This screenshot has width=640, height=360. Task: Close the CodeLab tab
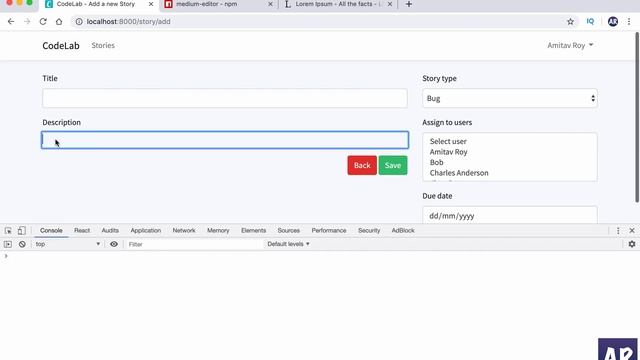pyautogui.click(x=151, y=4)
